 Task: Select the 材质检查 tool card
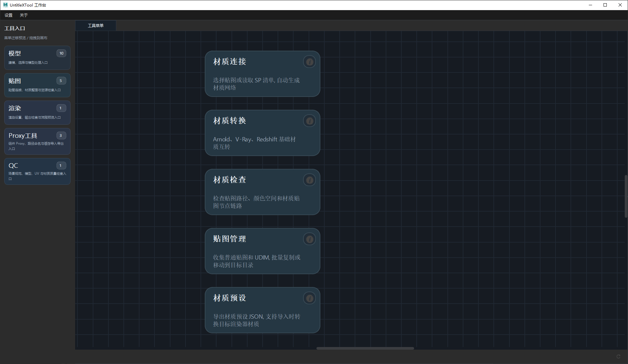pyautogui.click(x=262, y=192)
